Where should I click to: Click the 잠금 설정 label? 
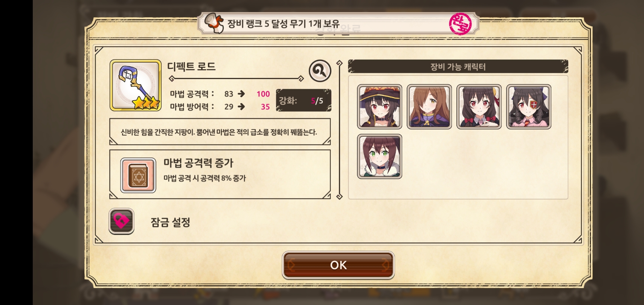coord(170,222)
